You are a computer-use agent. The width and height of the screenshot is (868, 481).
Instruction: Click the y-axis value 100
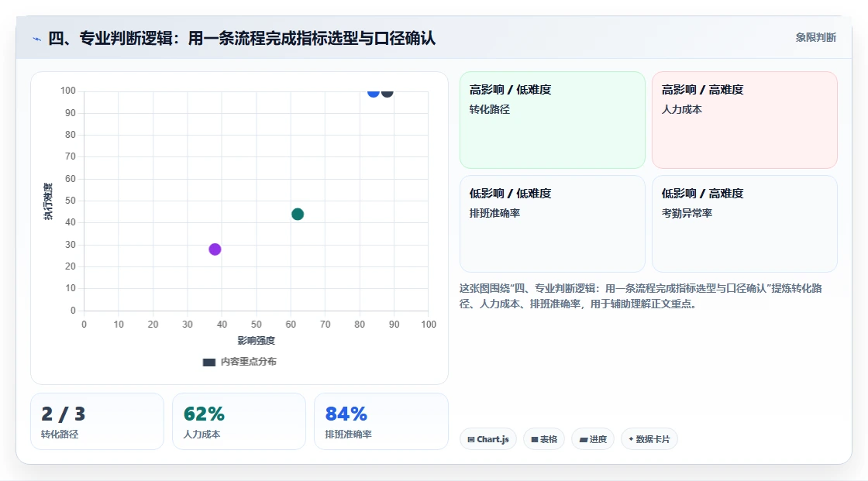tap(68, 91)
